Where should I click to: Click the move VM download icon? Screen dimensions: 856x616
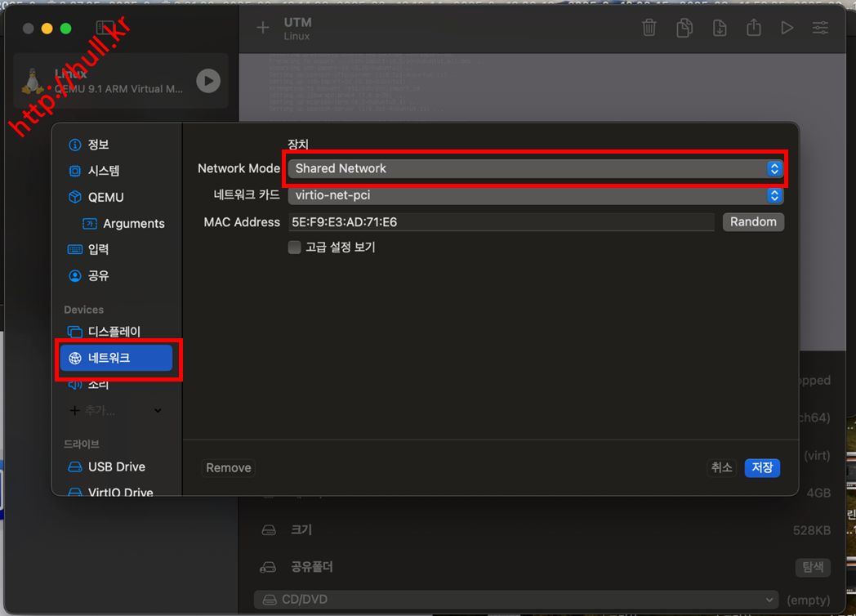(720, 27)
